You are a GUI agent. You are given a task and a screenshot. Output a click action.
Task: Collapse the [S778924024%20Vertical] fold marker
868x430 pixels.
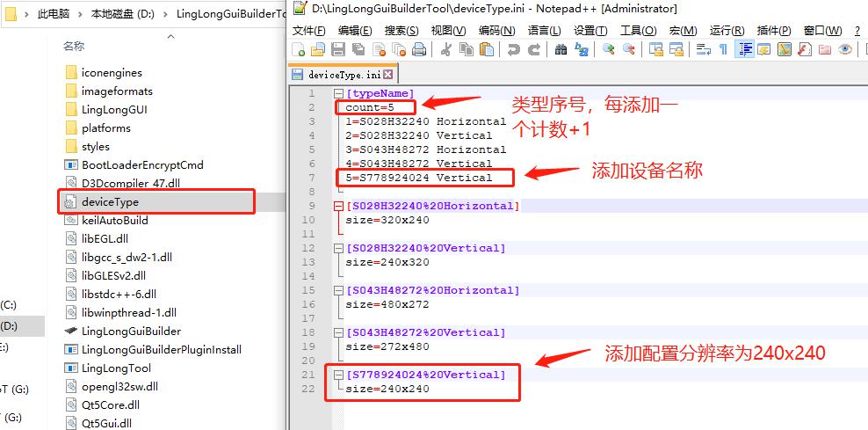click(338, 375)
